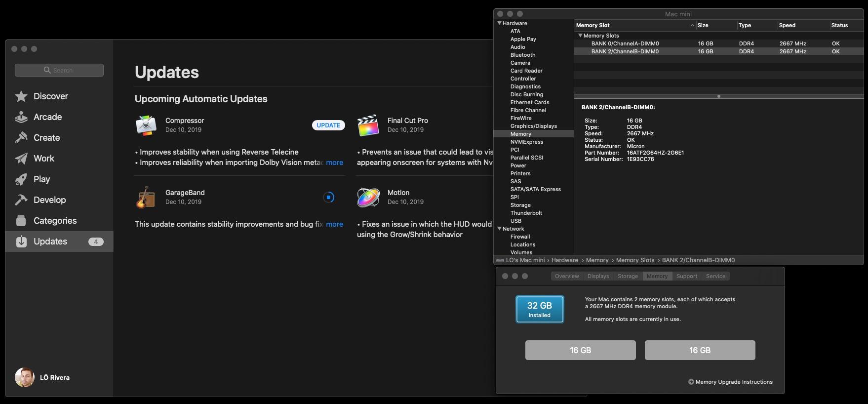Click the Updates count badge showing 4

[x=96, y=242]
